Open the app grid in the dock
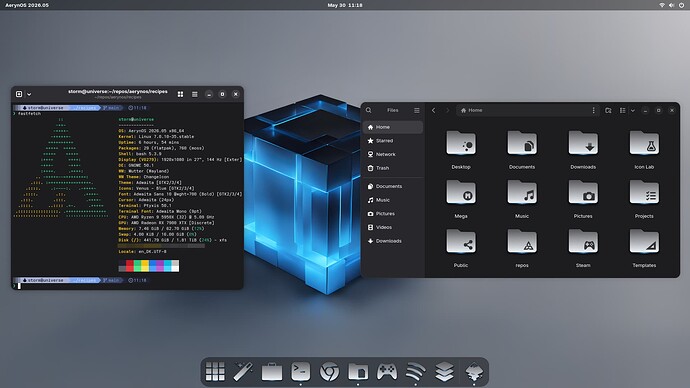690x388 pixels. [x=215, y=372]
